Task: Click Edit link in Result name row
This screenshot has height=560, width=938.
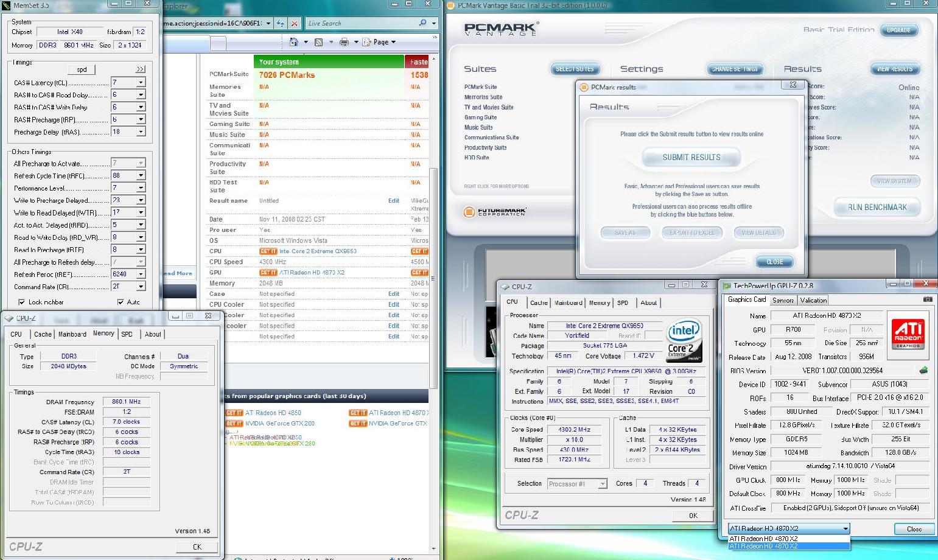Action: point(394,201)
